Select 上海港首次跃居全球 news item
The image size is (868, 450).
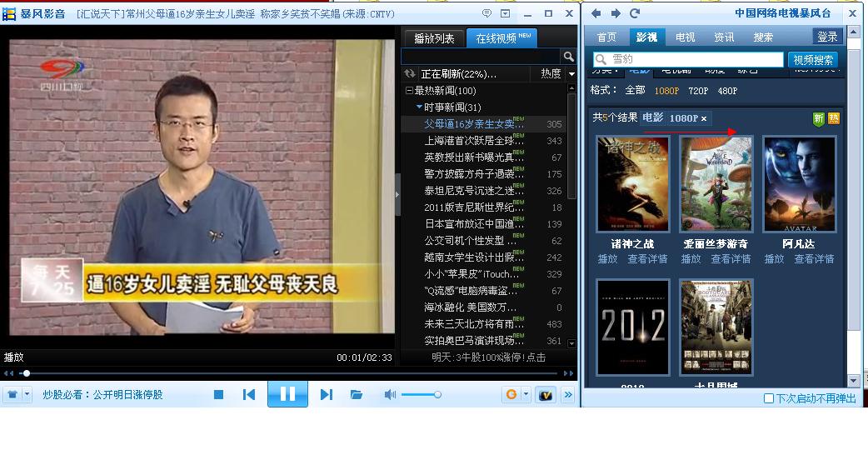point(489,141)
